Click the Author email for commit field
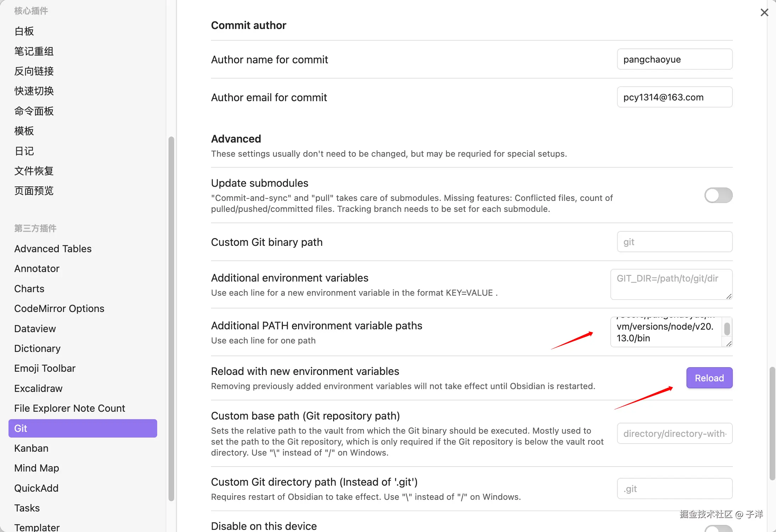 [x=674, y=97]
